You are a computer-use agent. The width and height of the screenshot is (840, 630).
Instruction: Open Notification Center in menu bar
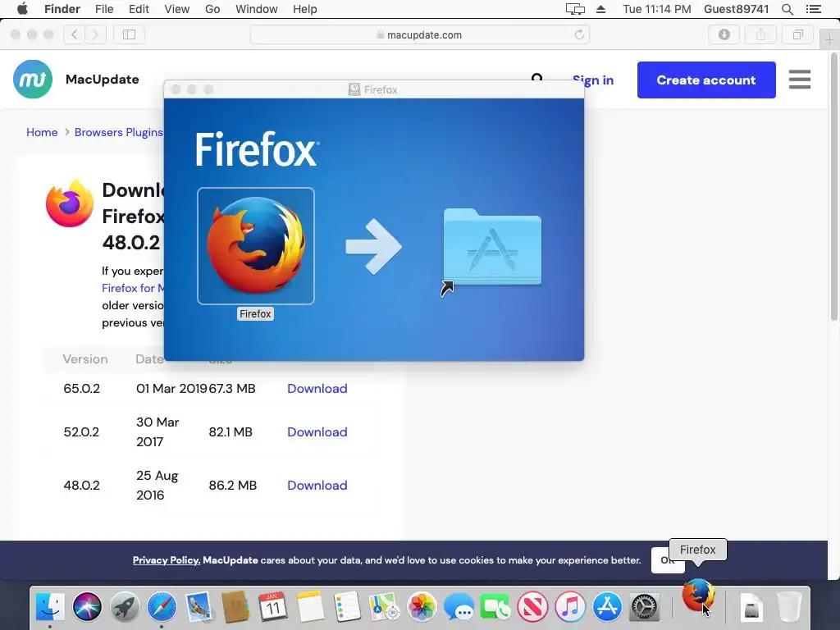(813, 9)
